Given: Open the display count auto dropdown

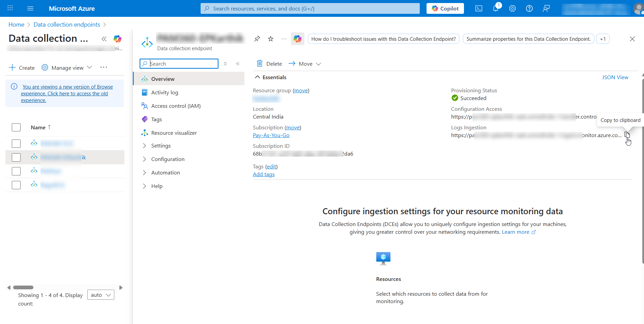Looking at the screenshot, I should pos(100,294).
